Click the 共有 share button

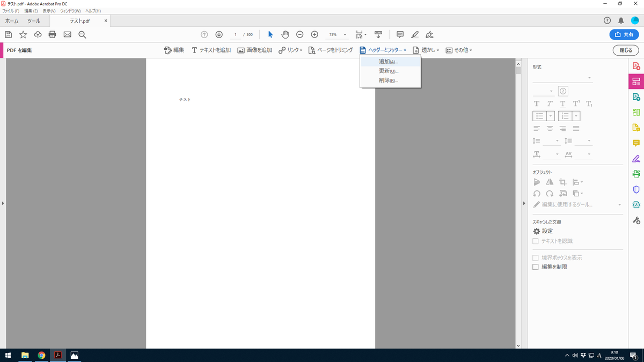pyautogui.click(x=624, y=34)
